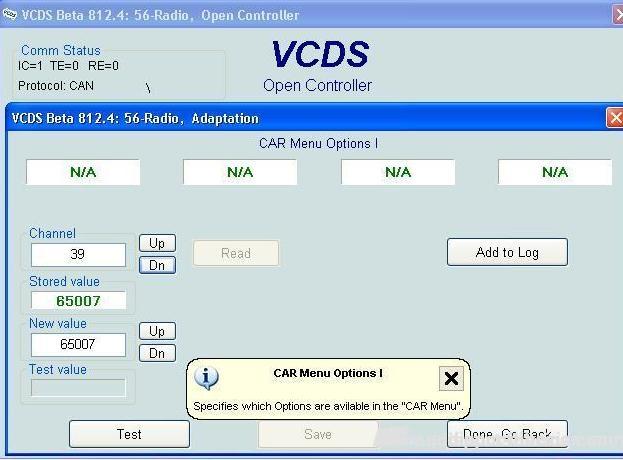
Task: Click the Comm Status group label
Action: coord(61,50)
